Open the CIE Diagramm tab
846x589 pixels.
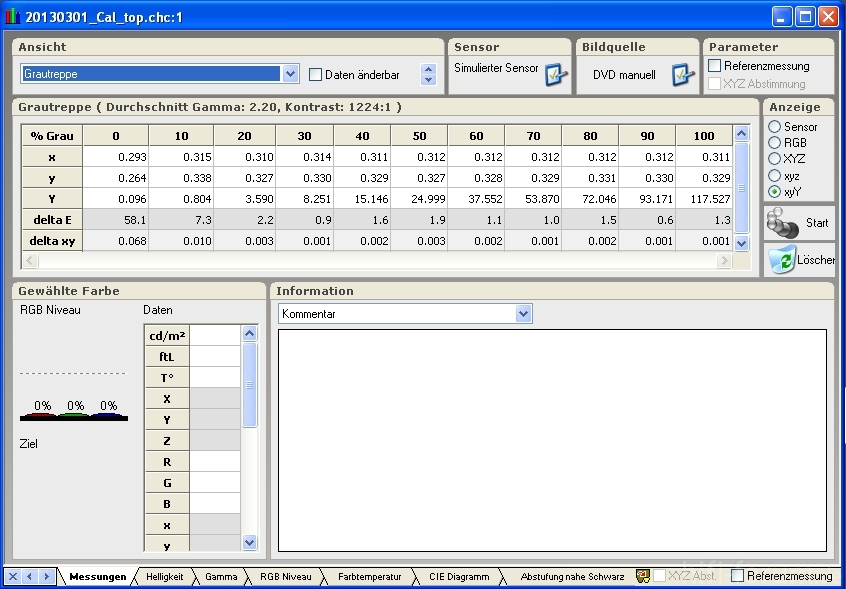click(459, 577)
